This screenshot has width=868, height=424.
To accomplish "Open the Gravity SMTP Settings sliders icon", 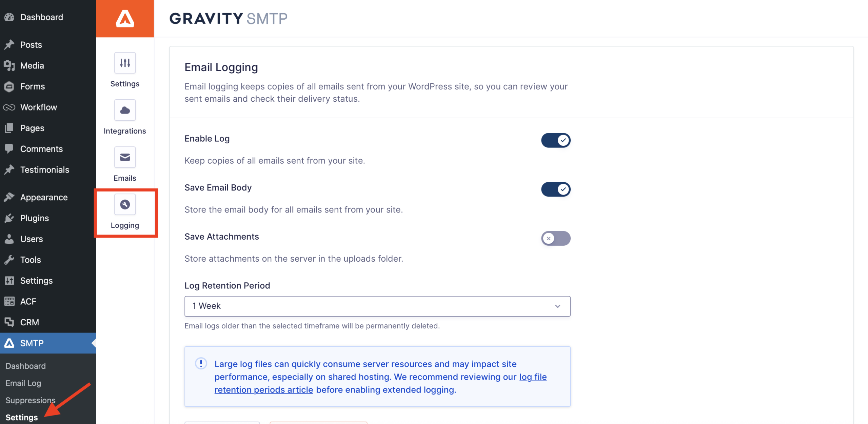I will point(125,63).
